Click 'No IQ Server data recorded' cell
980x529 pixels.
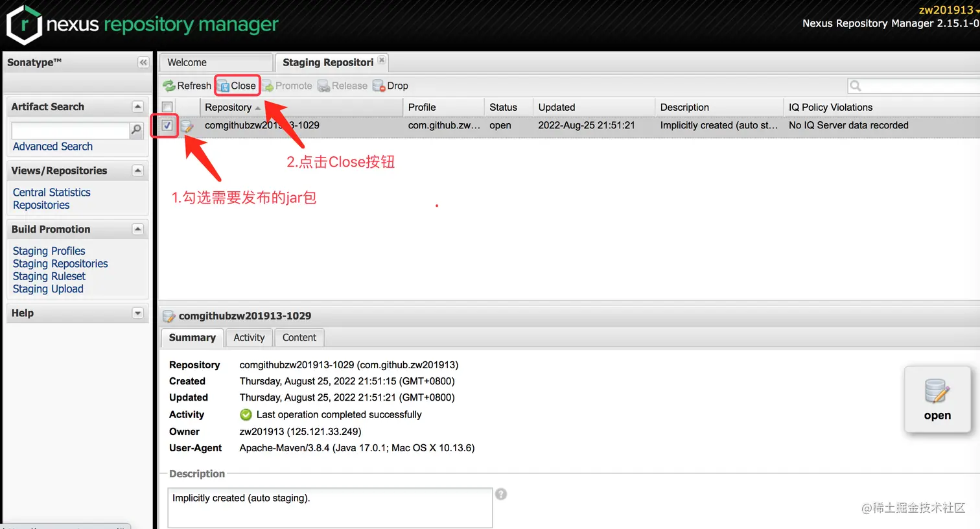[x=848, y=125]
